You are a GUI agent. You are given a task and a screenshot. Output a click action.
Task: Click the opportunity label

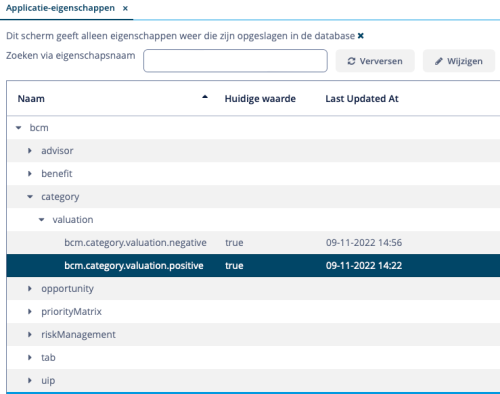pos(68,289)
